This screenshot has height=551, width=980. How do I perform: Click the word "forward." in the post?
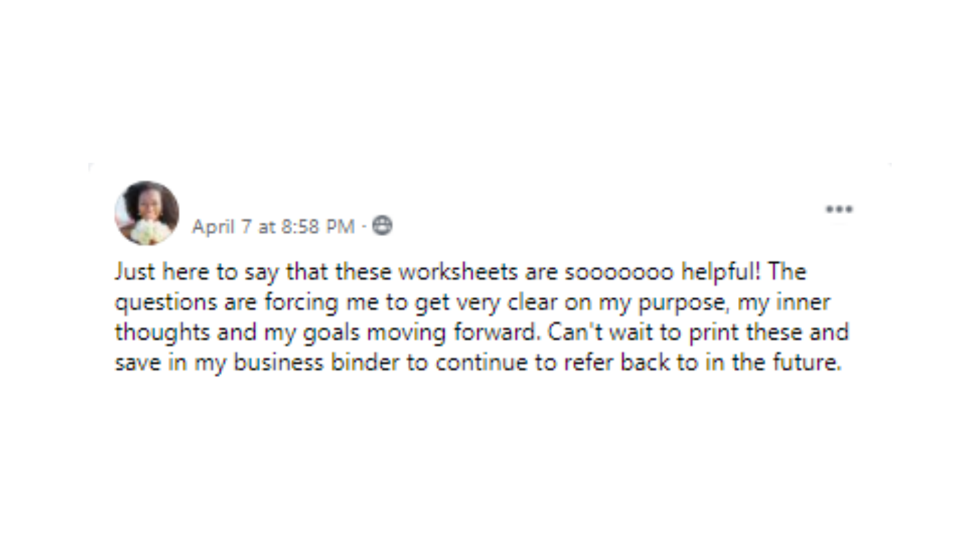pyautogui.click(x=497, y=332)
